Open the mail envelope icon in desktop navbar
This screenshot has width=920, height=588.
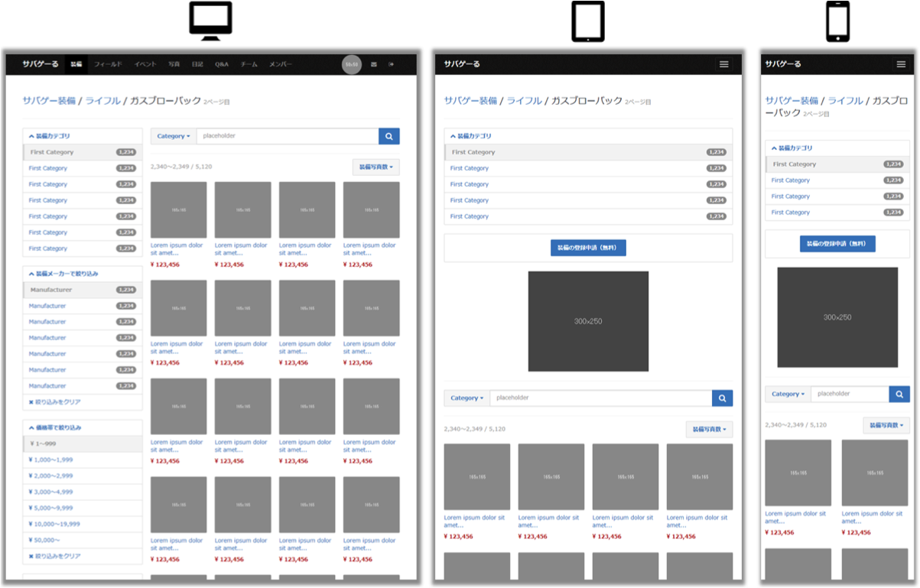tap(374, 64)
